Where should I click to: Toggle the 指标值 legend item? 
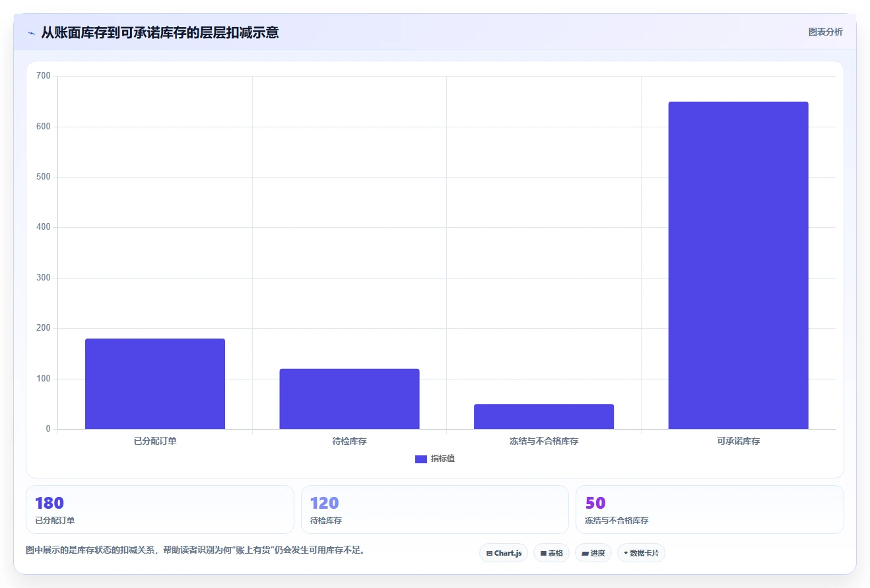[435, 459]
